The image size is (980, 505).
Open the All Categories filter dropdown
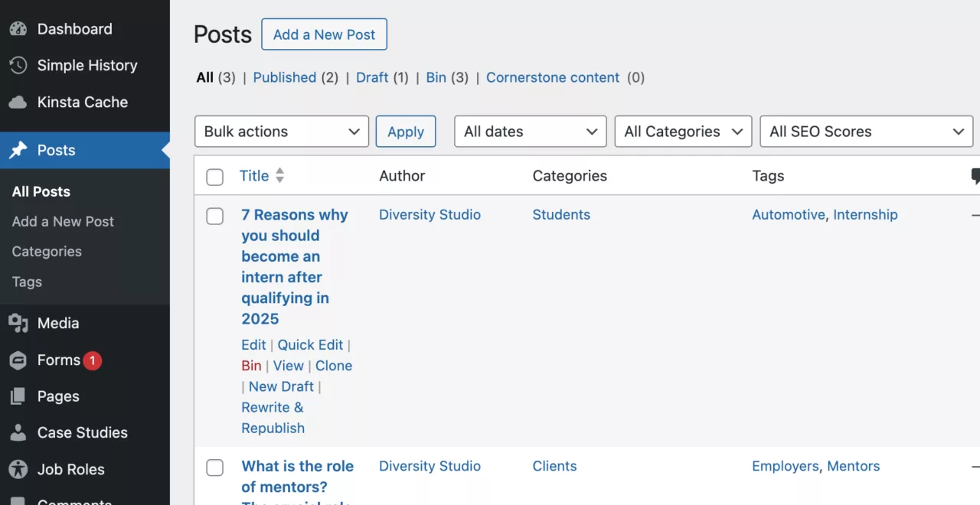click(683, 132)
